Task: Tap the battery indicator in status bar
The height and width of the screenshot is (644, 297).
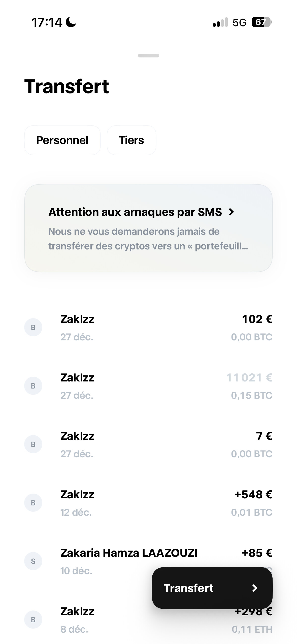Action: tap(261, 22)
